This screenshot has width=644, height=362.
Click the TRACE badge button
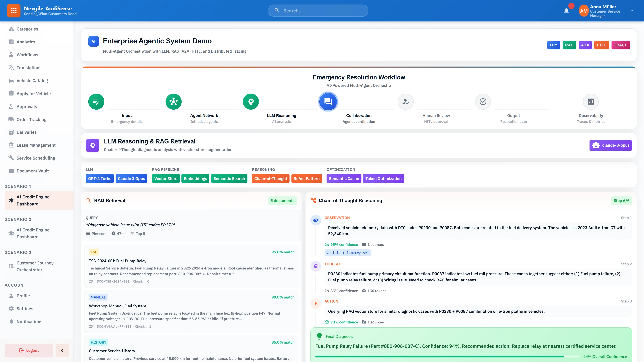620,45
